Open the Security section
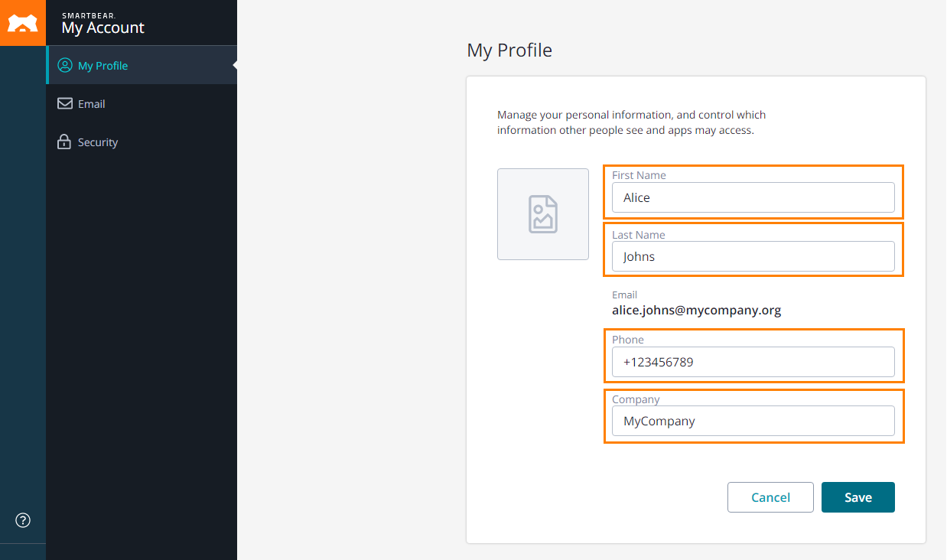 coord(97,142)
